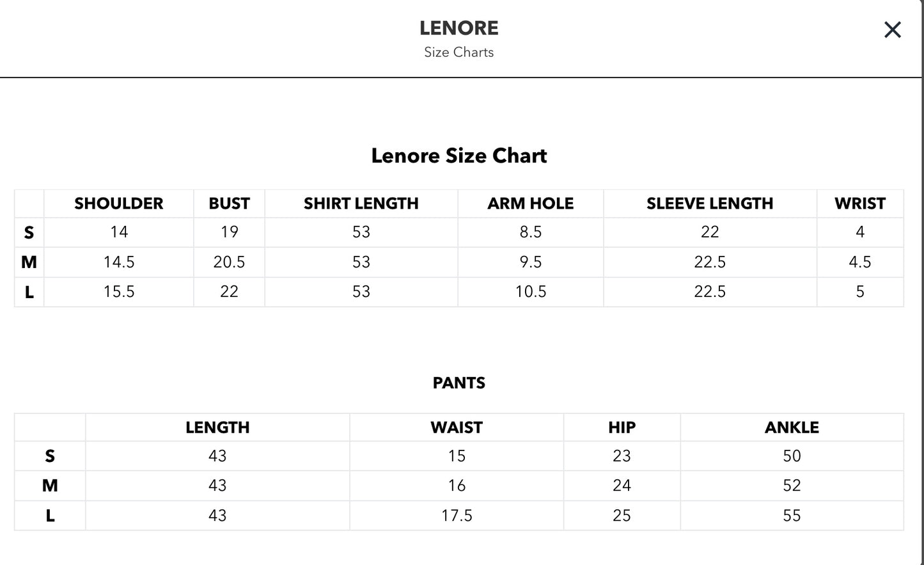924x565 pixels.
Task: Click the bust value 20.5 for size M
Action: click(x=228, y=262)
